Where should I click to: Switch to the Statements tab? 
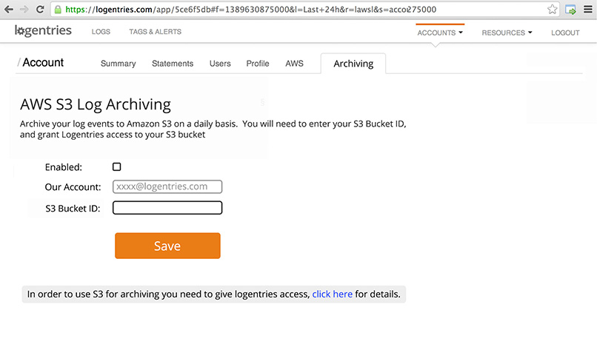click(173, 64)
